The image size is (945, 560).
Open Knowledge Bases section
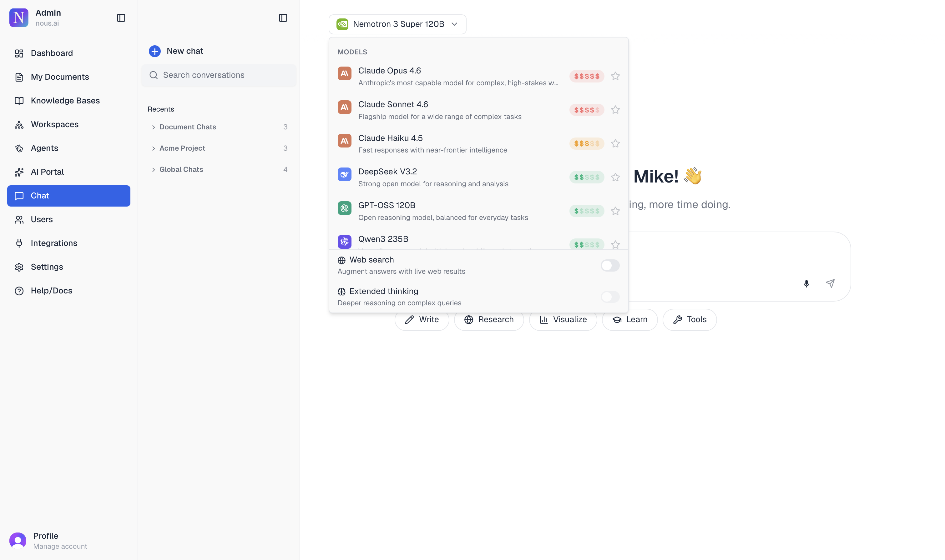[x=69, y=101]
